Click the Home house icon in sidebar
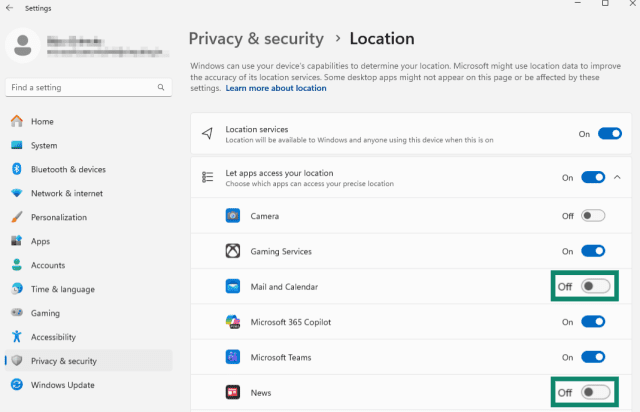The image size is (640, 412). point(17,121)
